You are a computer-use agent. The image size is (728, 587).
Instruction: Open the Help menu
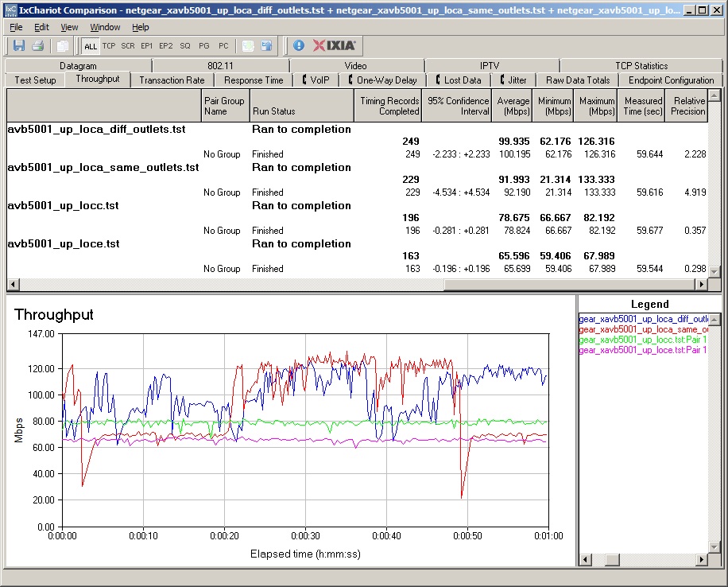pos(140,27)
